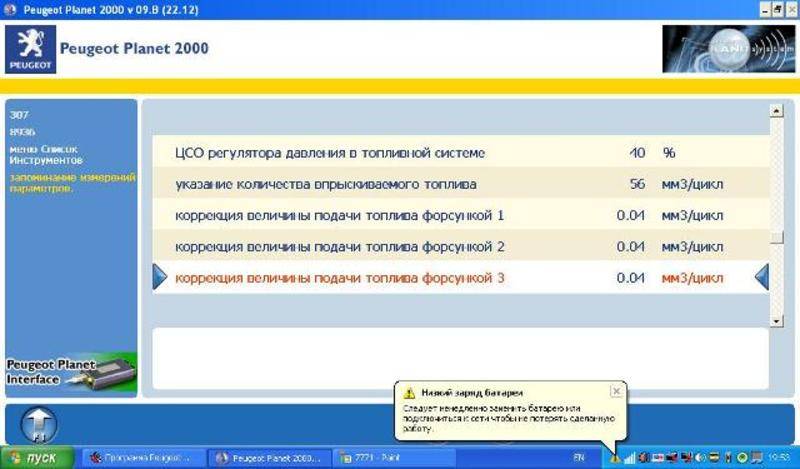The height and width of the screenshot is (469, 800).
Task: Switch to 'Программа Peugeot' taskbar window
Action: [x=142, y=458]
